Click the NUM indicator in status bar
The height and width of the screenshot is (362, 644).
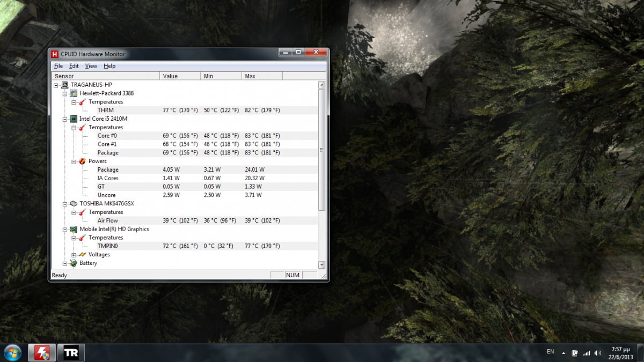click(x=292, y=275)
